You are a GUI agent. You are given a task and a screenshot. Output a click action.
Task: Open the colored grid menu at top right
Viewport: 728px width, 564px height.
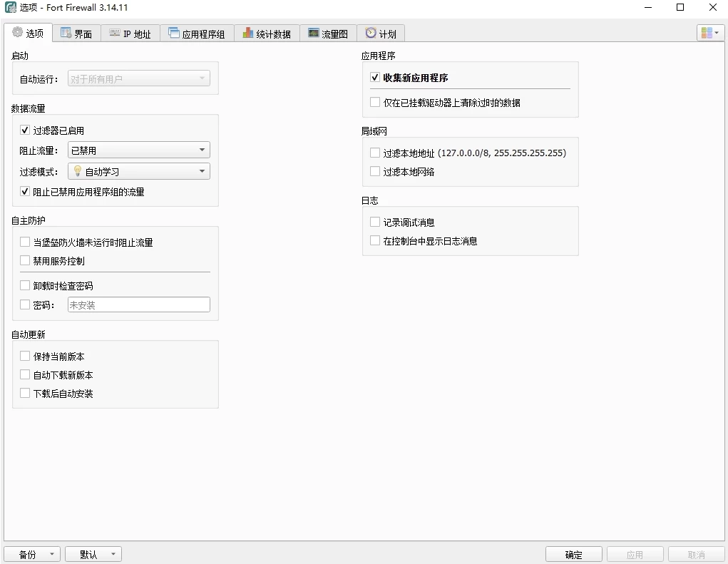pyautogui.click(x=710, y=33)
